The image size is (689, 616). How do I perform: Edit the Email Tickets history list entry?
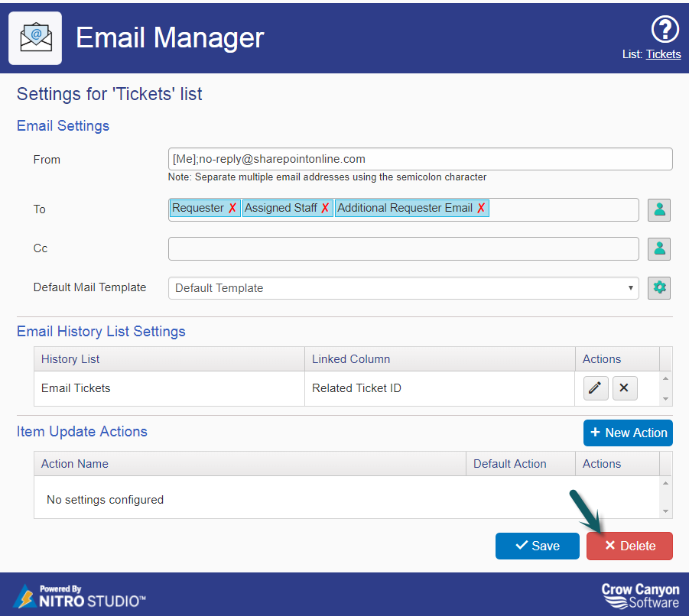coord(596,388)
